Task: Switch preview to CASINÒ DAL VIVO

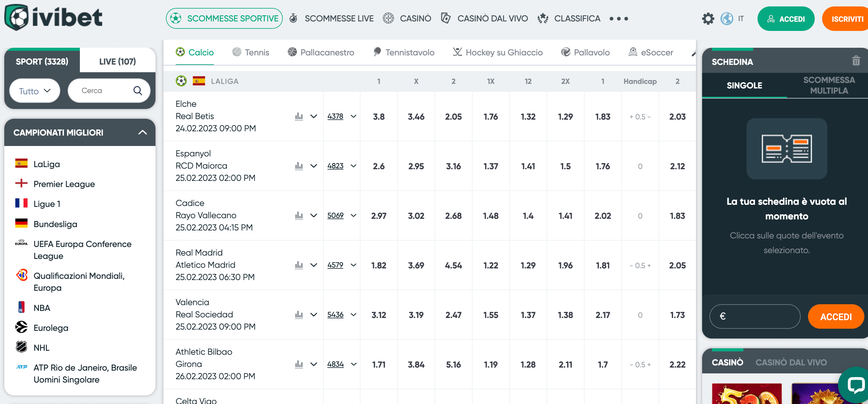Action: [x=791, y=362]
